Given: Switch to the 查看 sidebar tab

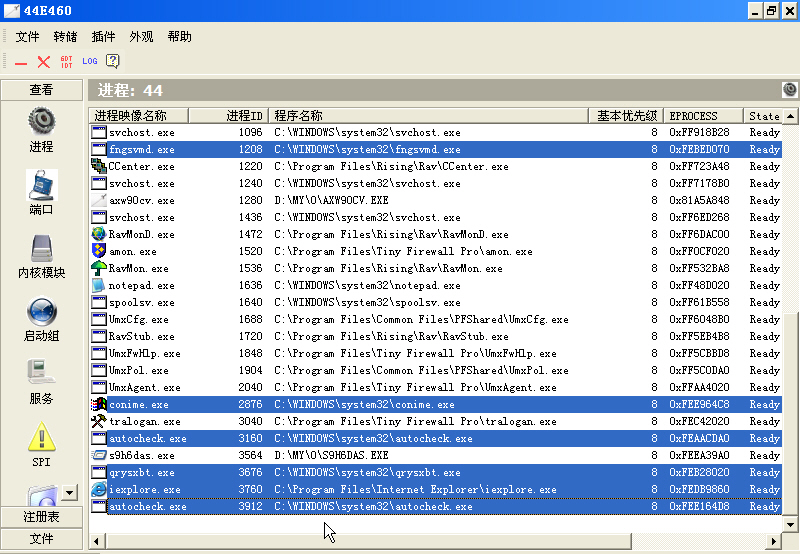Looking at the screenshot, I should click(41, 90).
